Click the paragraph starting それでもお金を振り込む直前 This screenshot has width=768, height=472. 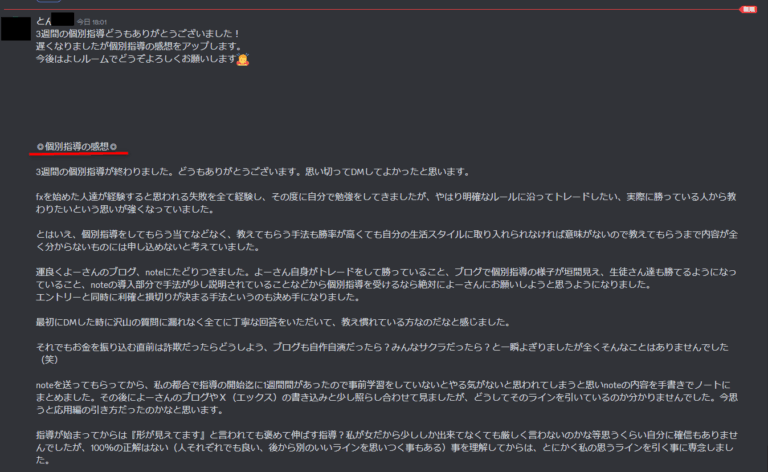[382, 353]
